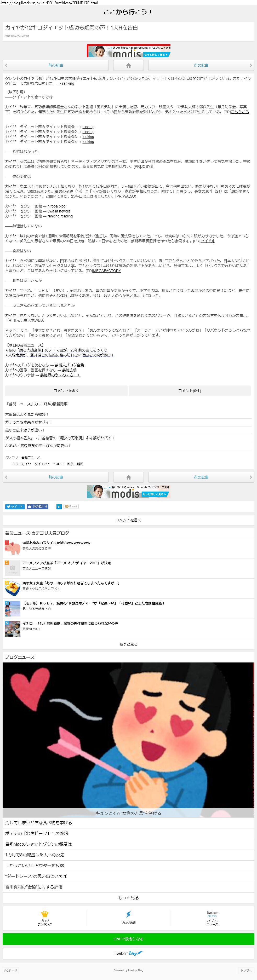
Task: Expand もっと見る under popular blogs list
Action: (128, 644)
